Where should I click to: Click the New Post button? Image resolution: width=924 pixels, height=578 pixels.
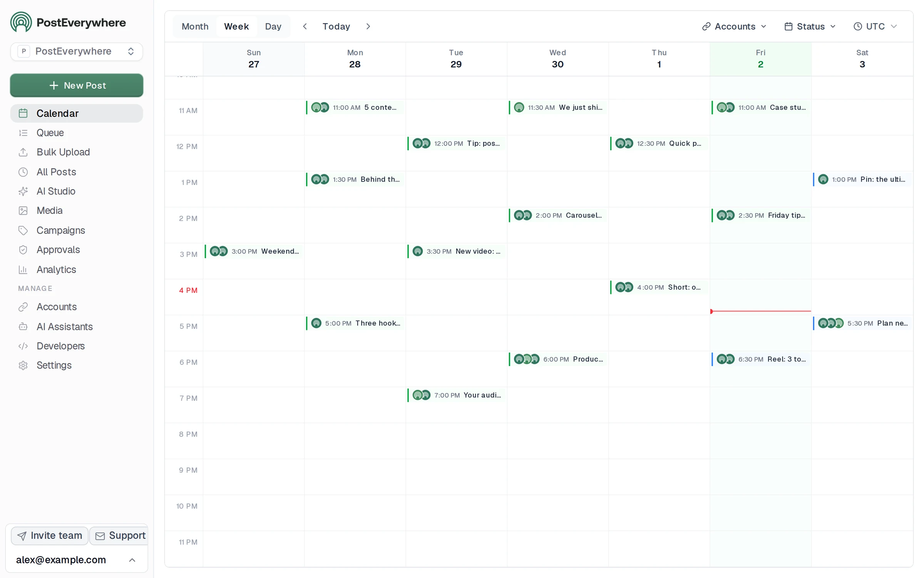point(77,85)
